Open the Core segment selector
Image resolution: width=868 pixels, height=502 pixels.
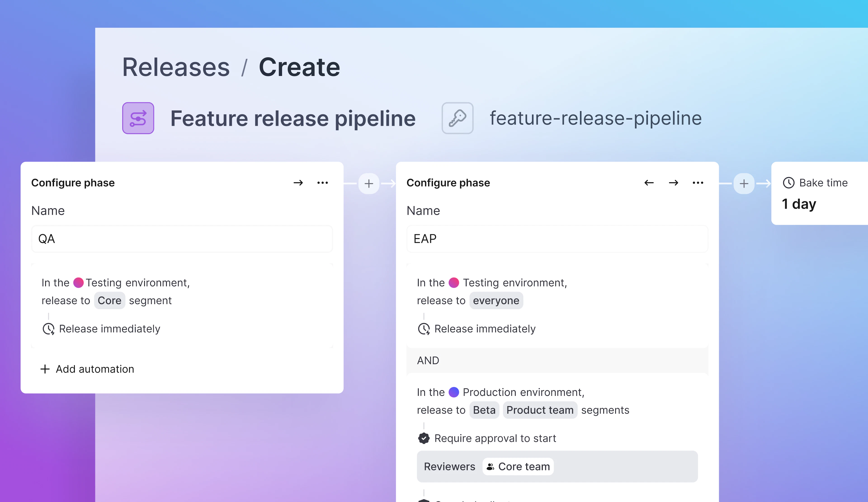110,300
